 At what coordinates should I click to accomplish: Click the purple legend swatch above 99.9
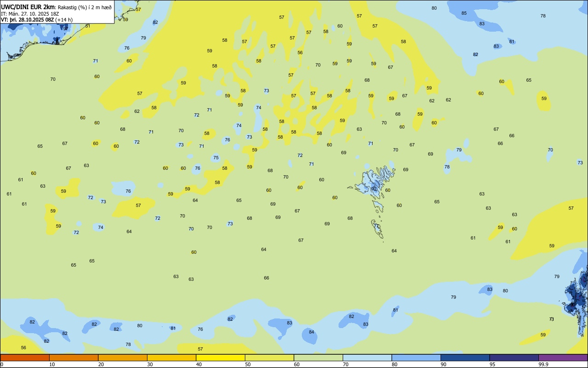(563, 357)
